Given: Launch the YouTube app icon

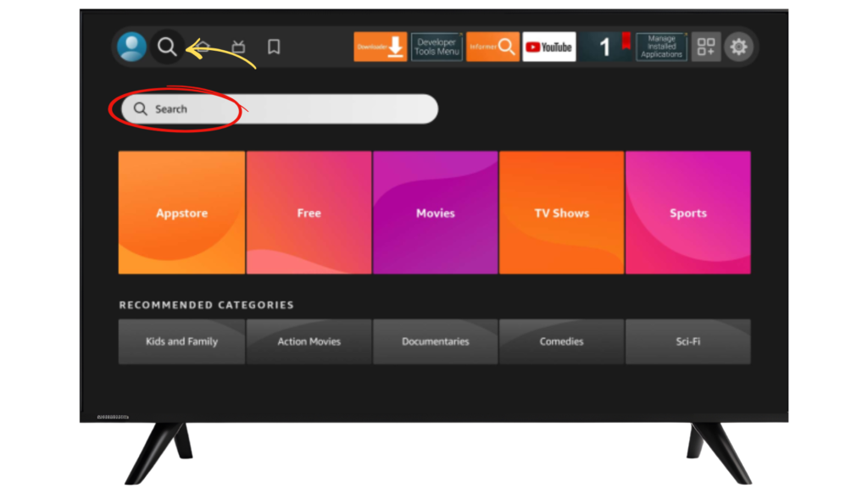Looking at the screenshot, I should click(549, 47).
